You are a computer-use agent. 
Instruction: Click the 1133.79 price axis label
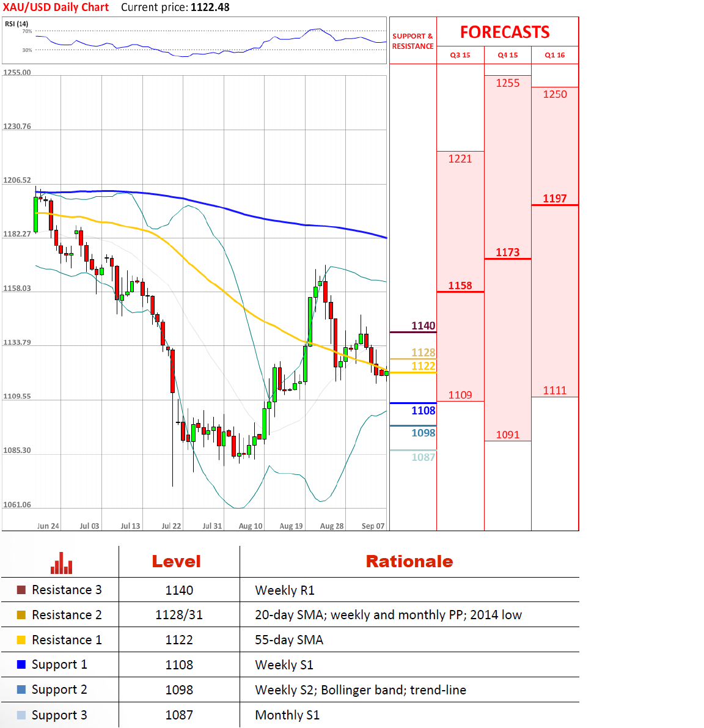point(17,342)
